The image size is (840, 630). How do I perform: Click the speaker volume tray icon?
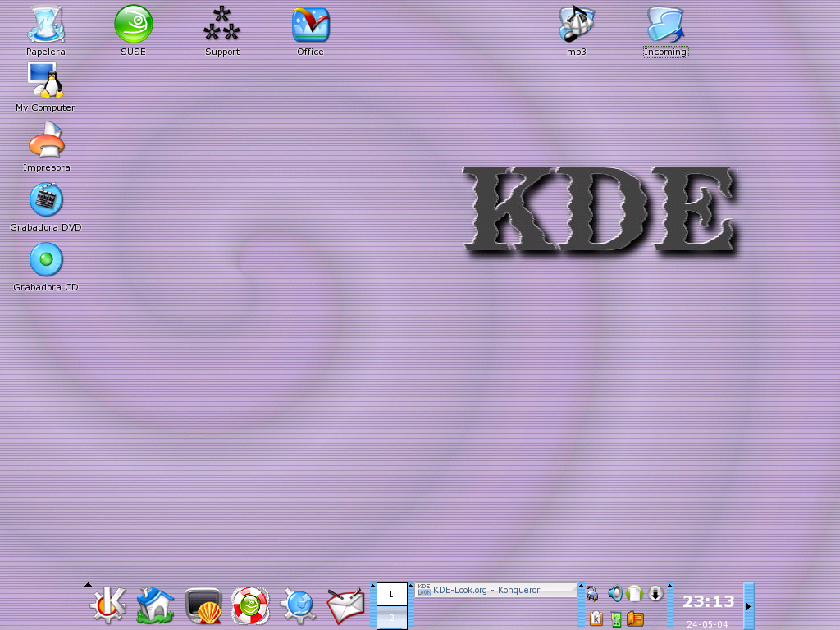point(615,593)
